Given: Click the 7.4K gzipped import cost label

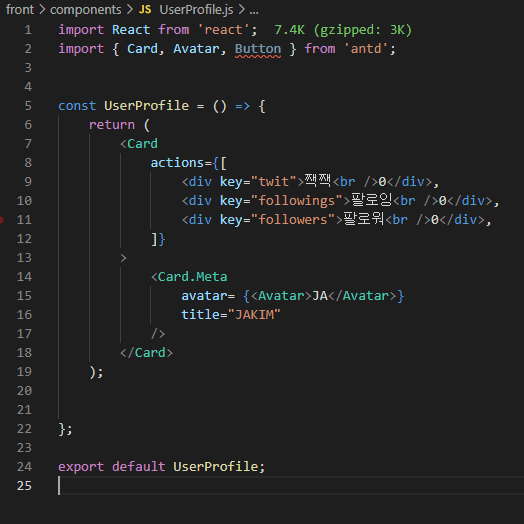Looking at the screenshot, I should 343,30.
